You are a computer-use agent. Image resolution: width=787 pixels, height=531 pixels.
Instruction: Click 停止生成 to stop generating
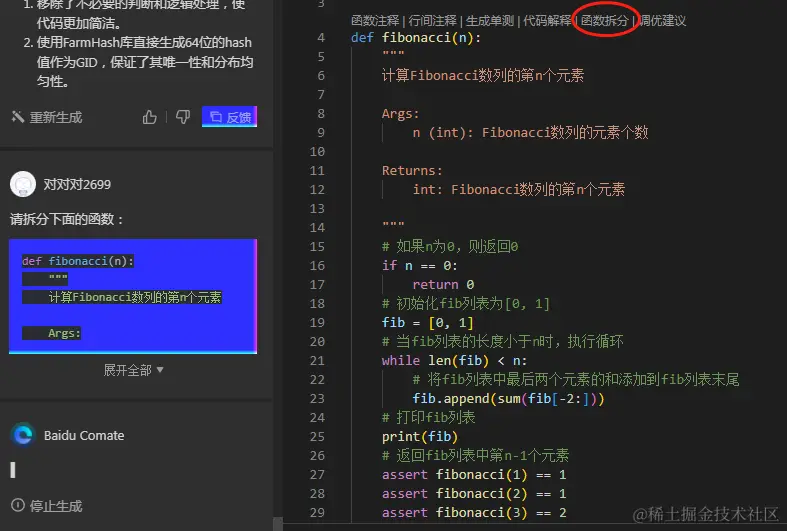click(47, 506)
